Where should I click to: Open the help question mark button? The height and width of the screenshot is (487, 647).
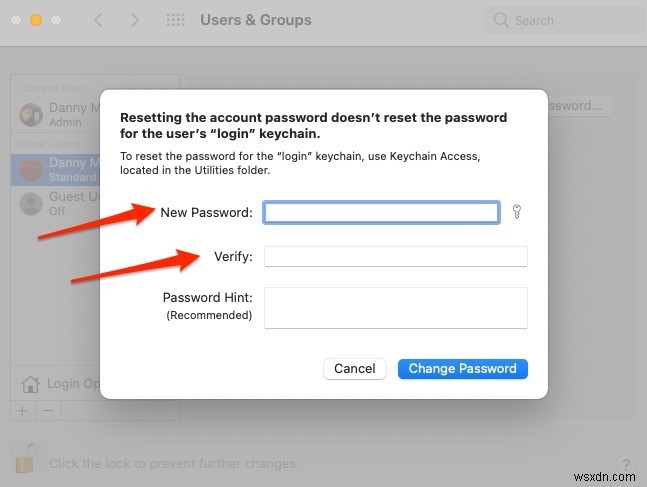pyautogui.click(x=626, y=465)
